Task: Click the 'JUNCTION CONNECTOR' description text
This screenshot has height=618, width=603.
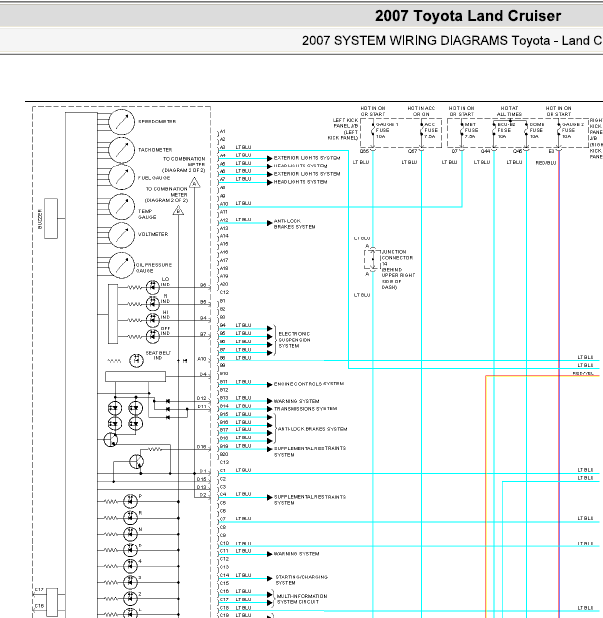Action: click(398, 270)
